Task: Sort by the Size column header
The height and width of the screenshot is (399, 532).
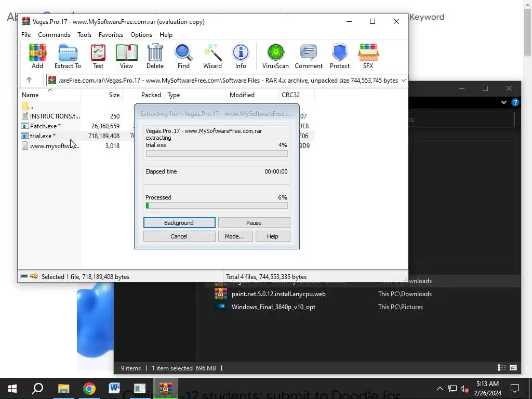Action: 101,95
